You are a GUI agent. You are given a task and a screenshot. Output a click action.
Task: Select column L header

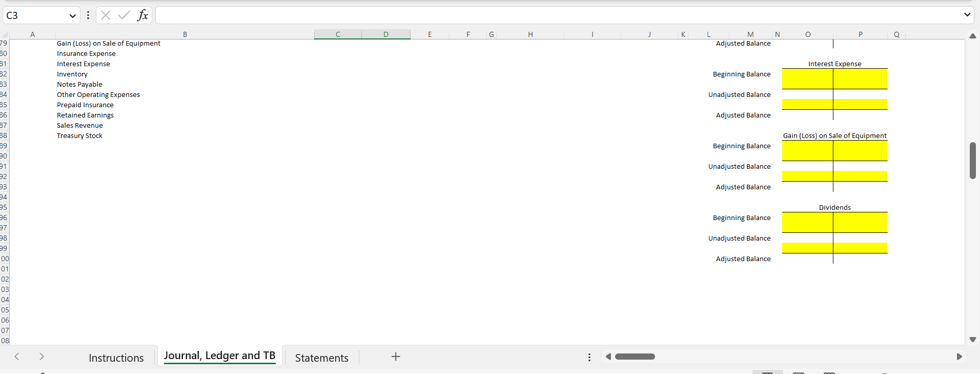coord(709,34)
